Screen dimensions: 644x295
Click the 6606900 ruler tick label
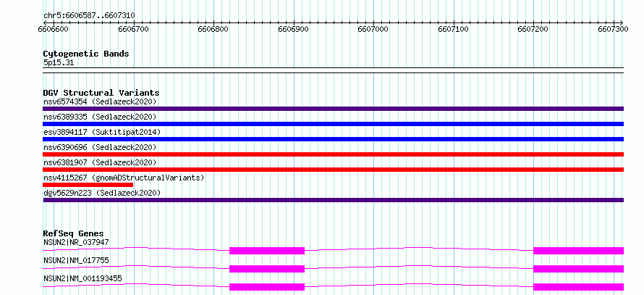pyautogui.click(x=294, y=29)
